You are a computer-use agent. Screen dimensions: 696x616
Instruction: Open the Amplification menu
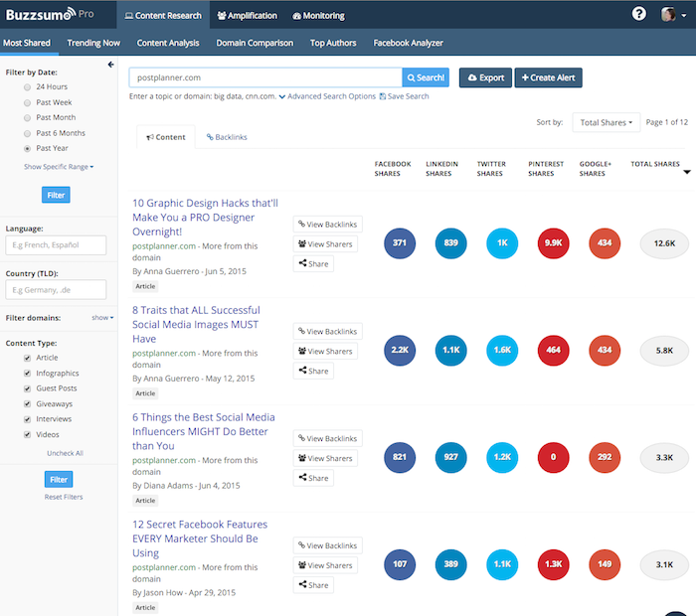(247, 16)
